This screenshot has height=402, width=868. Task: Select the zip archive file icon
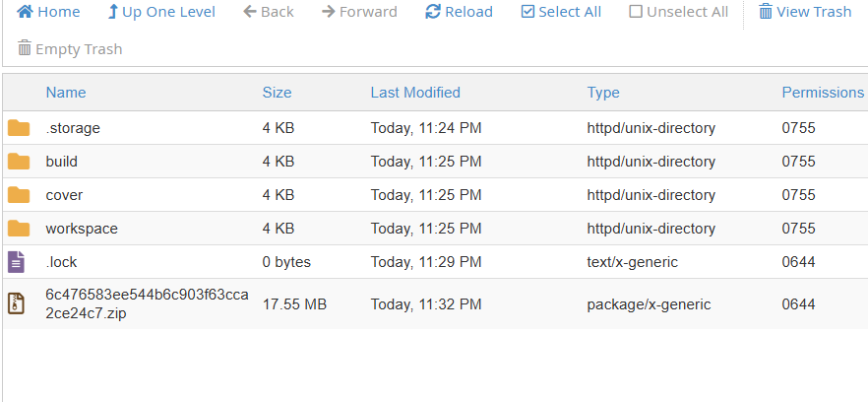click(16, 303)
